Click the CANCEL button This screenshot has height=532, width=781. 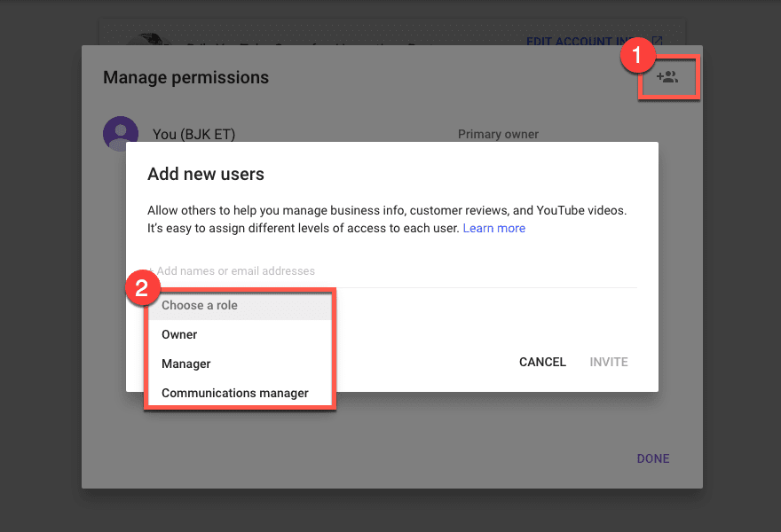click(x=541, y=362)
